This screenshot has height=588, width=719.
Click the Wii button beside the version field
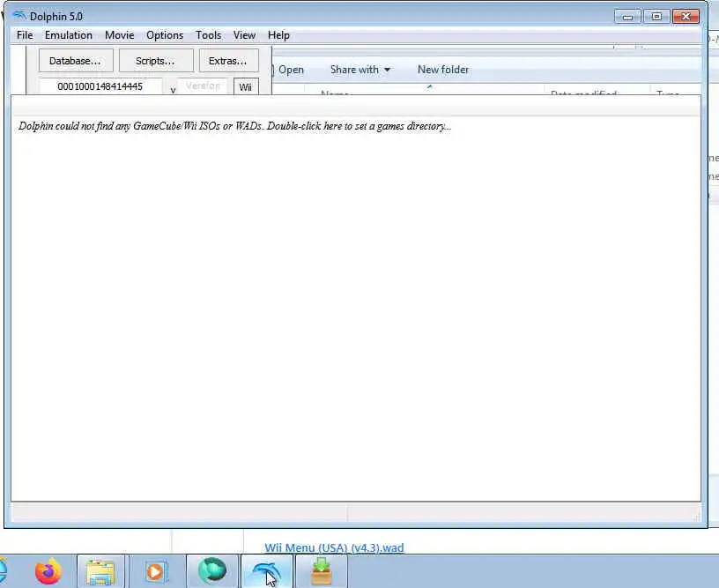pos(246,86)
